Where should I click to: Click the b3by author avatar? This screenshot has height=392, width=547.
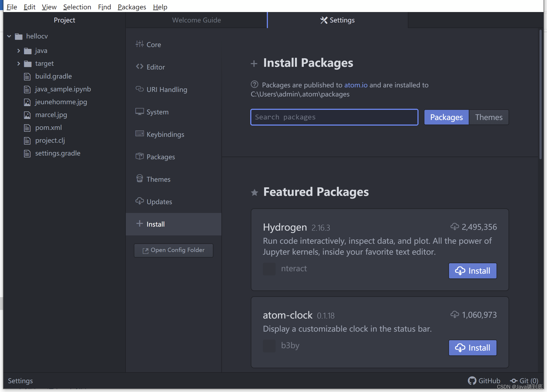pos(269,346)
